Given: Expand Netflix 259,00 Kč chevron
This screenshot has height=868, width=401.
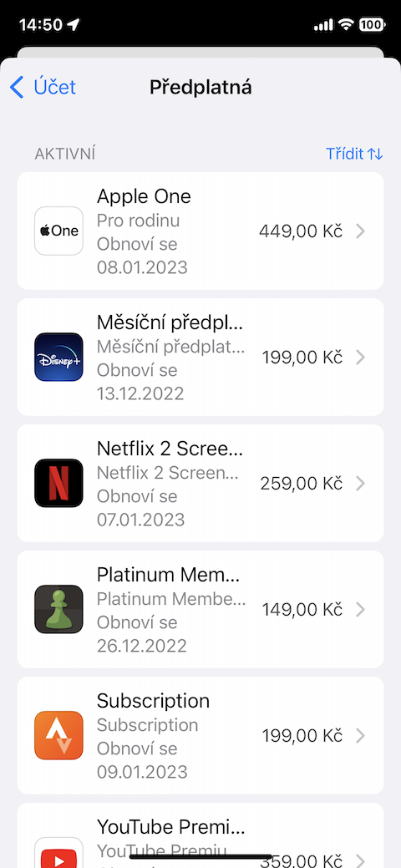Looking at the screenshot, I should pyautogui.click(x=361, y=483).
